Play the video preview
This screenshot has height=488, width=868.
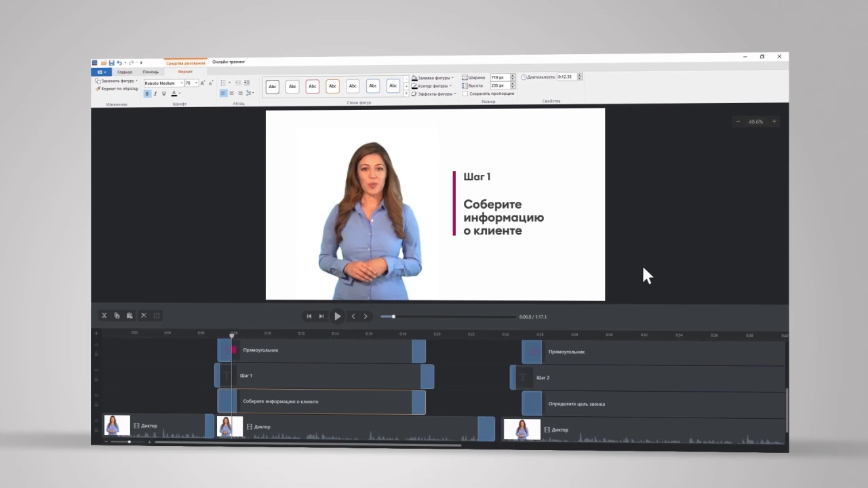click(x=337, y=317)
